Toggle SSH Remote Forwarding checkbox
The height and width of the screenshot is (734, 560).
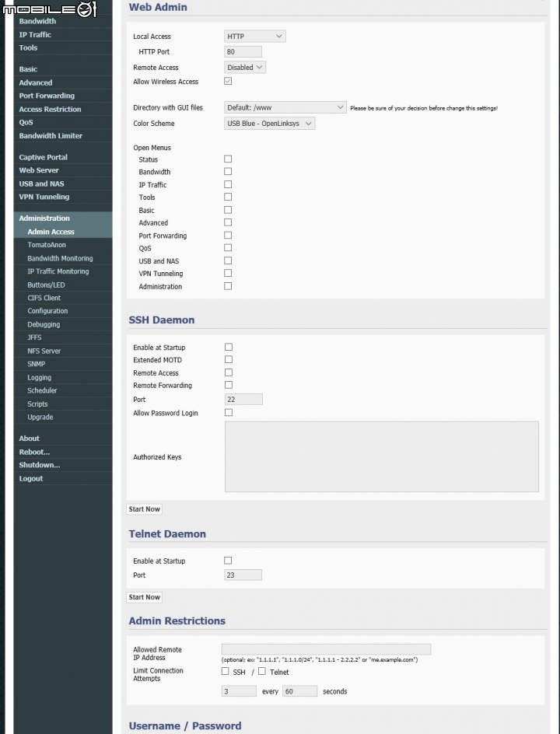229,385
